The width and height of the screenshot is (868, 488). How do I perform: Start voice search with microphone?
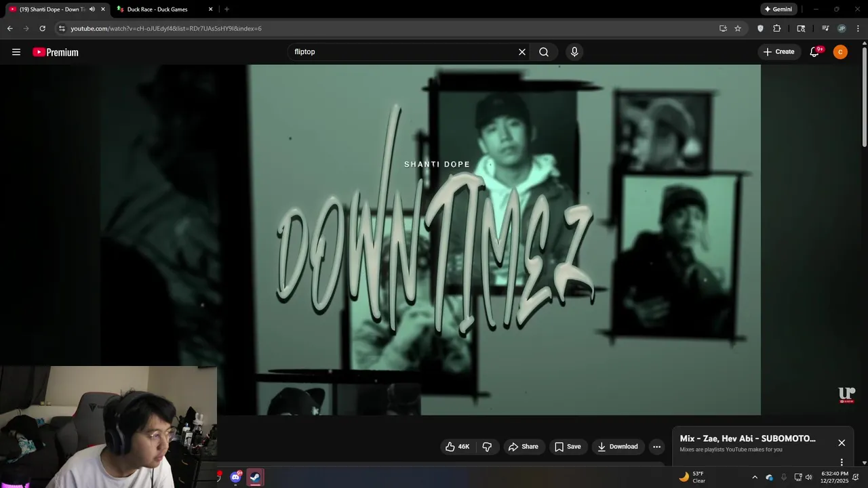(x=574, y=52)
